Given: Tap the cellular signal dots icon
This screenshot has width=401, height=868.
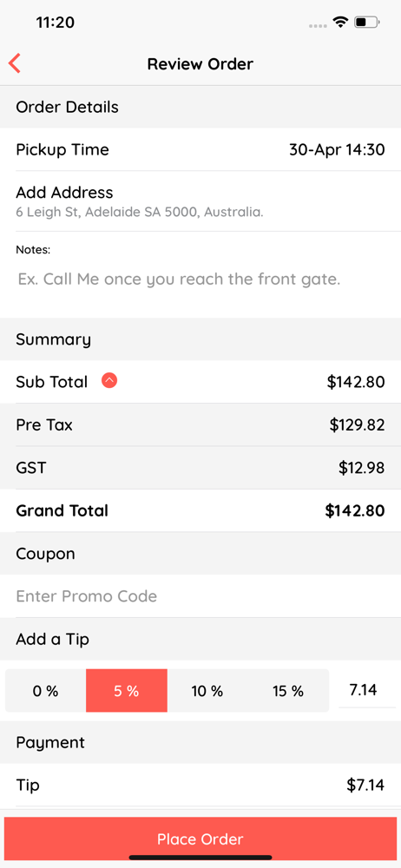Looking at the screenshot, I should (x=318, y=25).
